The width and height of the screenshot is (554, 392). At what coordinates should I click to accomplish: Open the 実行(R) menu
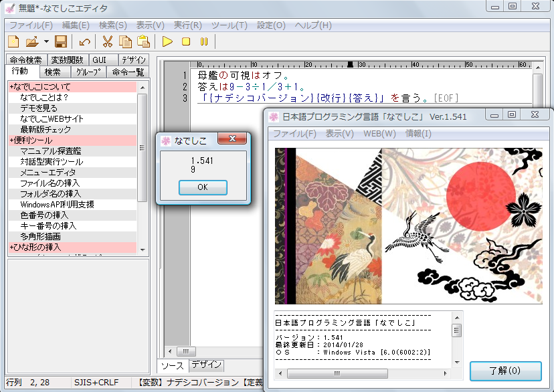click(x=187, y=25)
